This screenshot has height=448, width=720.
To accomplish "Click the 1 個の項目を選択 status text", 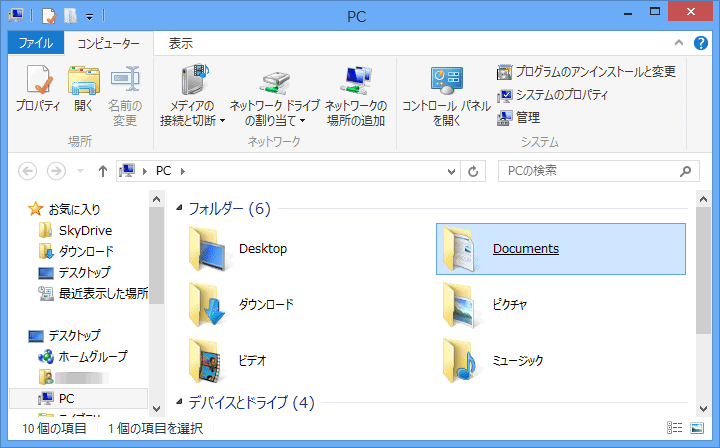I will [x=155, y=428].
